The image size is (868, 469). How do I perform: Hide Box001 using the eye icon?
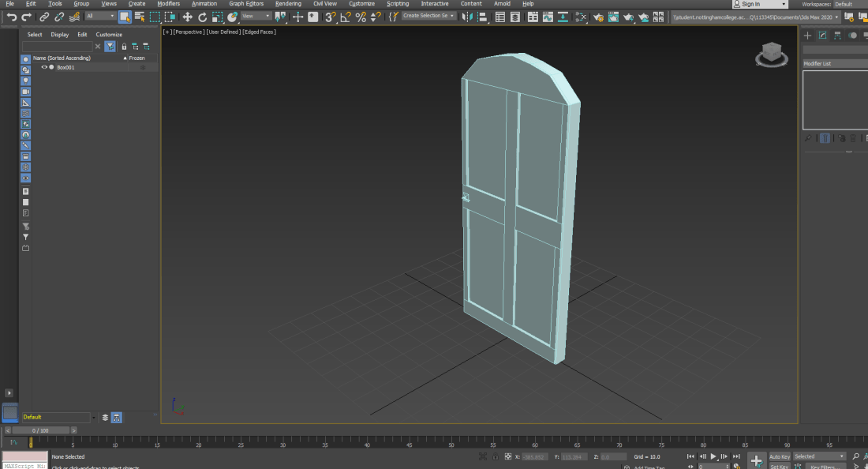pyautogui.click(x=44, y=67)
